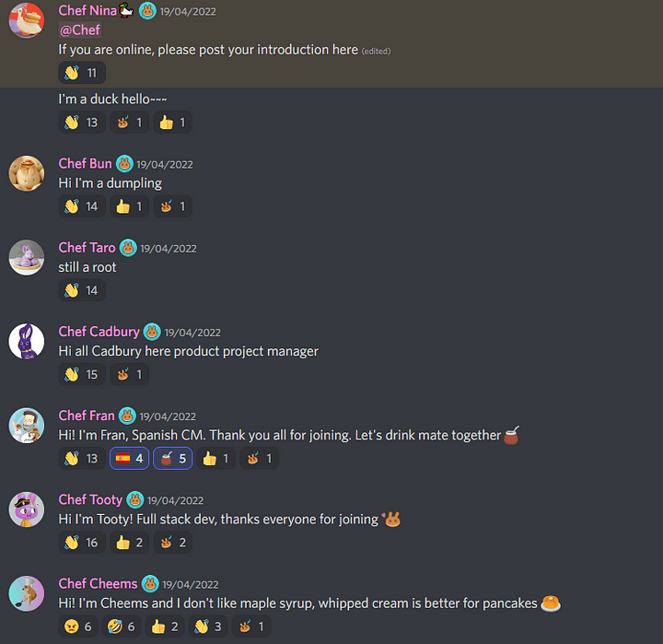Click thumbs up reaction on Chef Bun's message
Screen dimensions: 663x644
coord(130,206)
